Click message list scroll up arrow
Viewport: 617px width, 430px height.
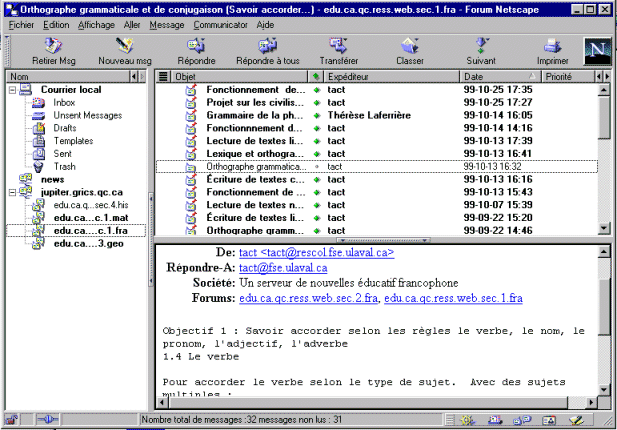(x=604, y=90)
